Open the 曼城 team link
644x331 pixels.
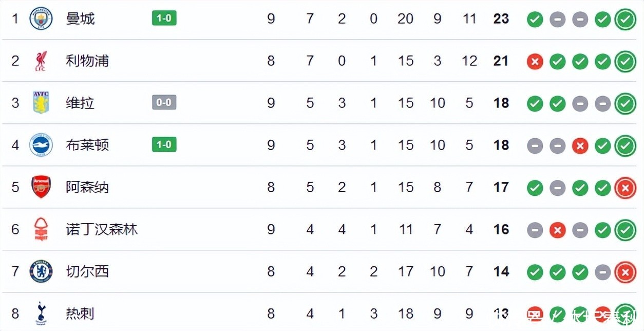click(80, 19)
